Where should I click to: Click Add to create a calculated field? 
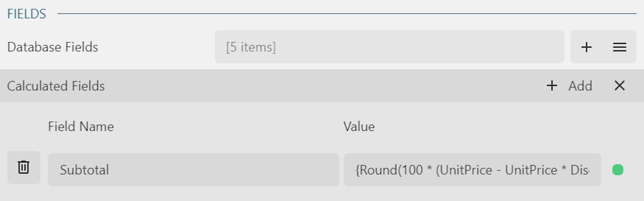(x=580, y=86)
